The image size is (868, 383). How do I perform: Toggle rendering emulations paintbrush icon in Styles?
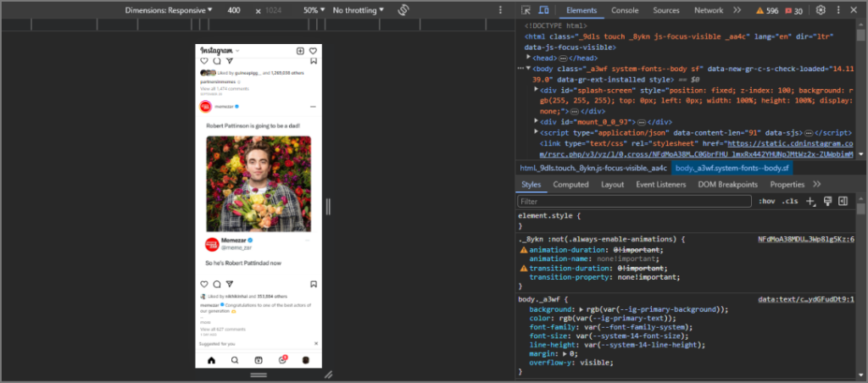(827, 201)
